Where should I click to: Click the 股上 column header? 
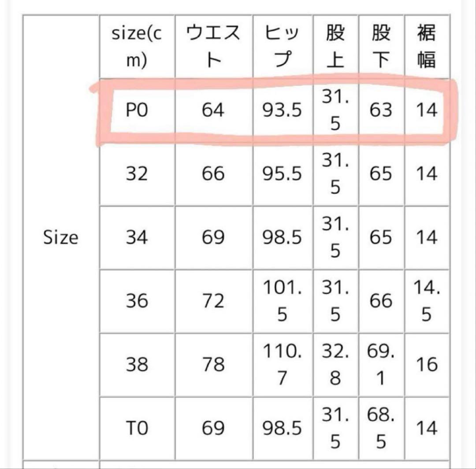pos(335,47)
